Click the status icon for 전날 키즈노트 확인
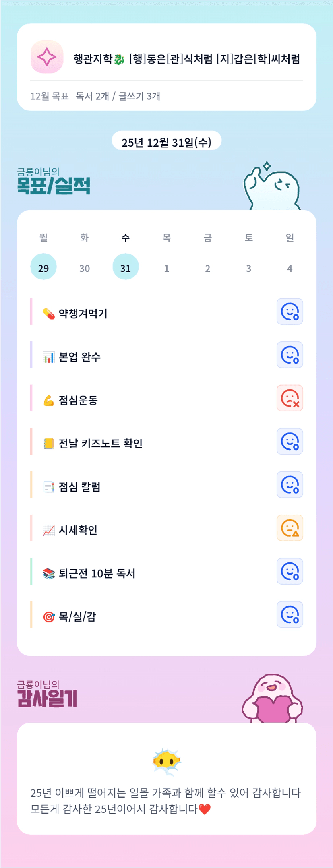The height and width of the screenshot is (868, 333). (x=290, y=441)
